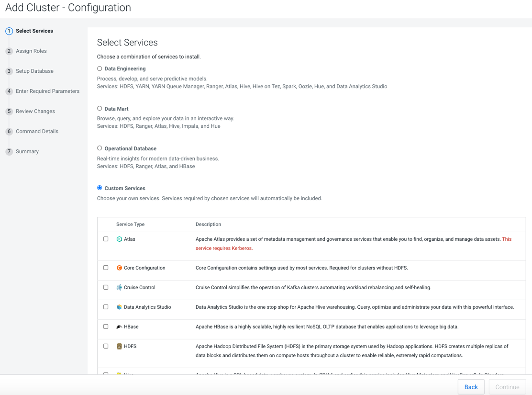Check the Cruise Control checkbox
Screen dimensions: 532x395
[106, 287]
